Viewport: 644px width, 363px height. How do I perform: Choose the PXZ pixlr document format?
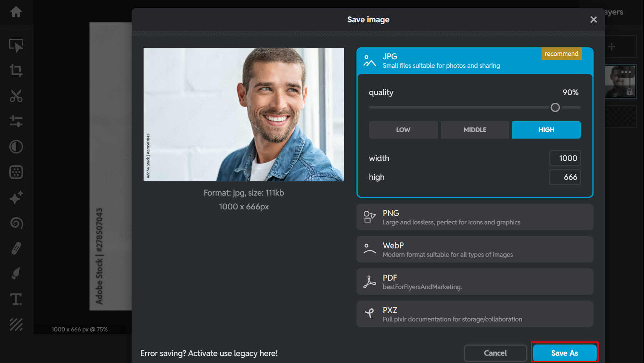pyautogui.click(x=475, y=314)
